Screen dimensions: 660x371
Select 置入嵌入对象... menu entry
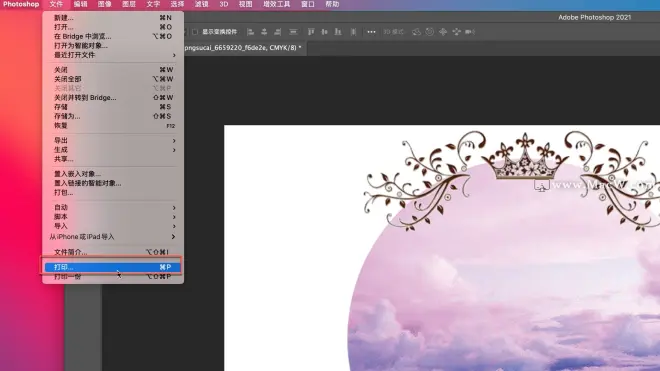click(113, 174)
